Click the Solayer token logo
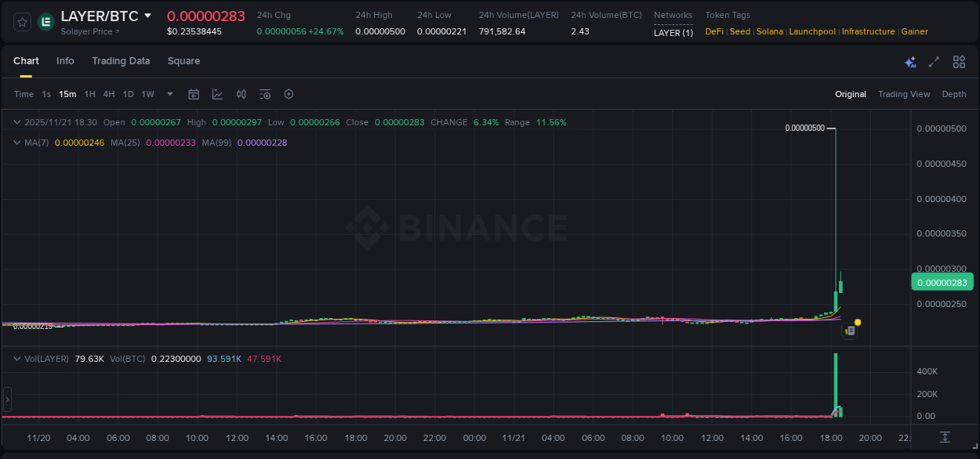Image resolution: width=980 pixels, height=459 pixels. [45, 22]
